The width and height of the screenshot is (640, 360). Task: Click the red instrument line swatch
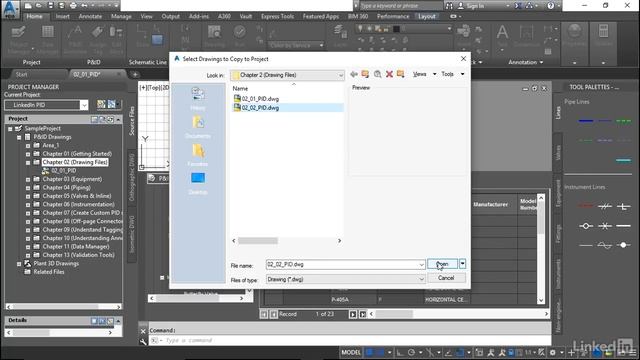pos(586,206)
